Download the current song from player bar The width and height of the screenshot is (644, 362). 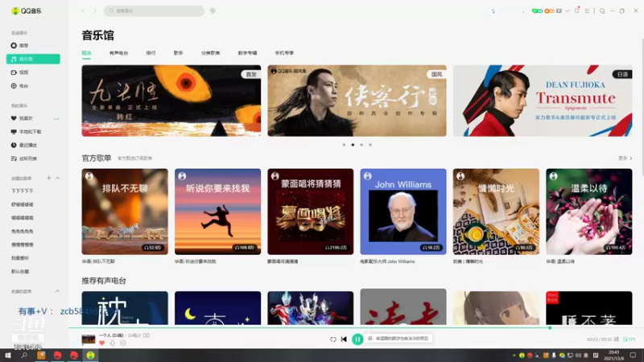pos(112,343)
